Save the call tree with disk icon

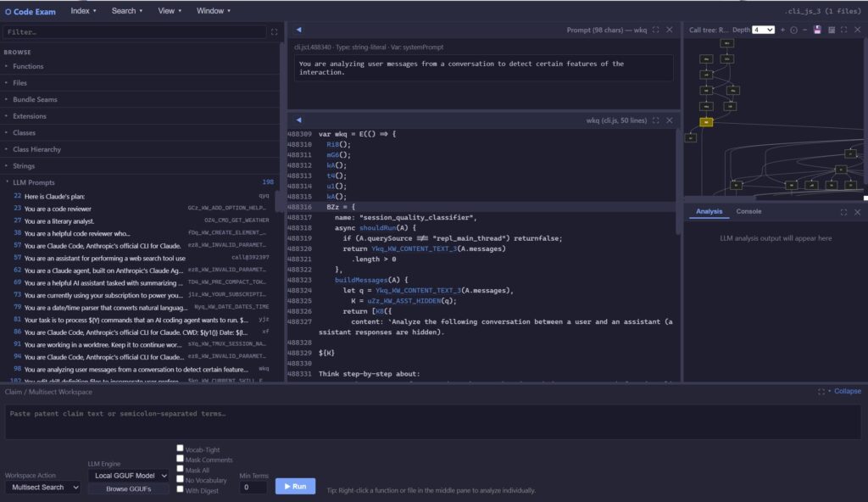817,30
